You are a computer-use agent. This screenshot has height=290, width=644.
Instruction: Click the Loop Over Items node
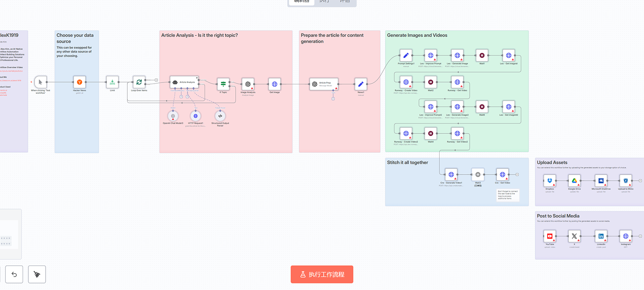139,82
